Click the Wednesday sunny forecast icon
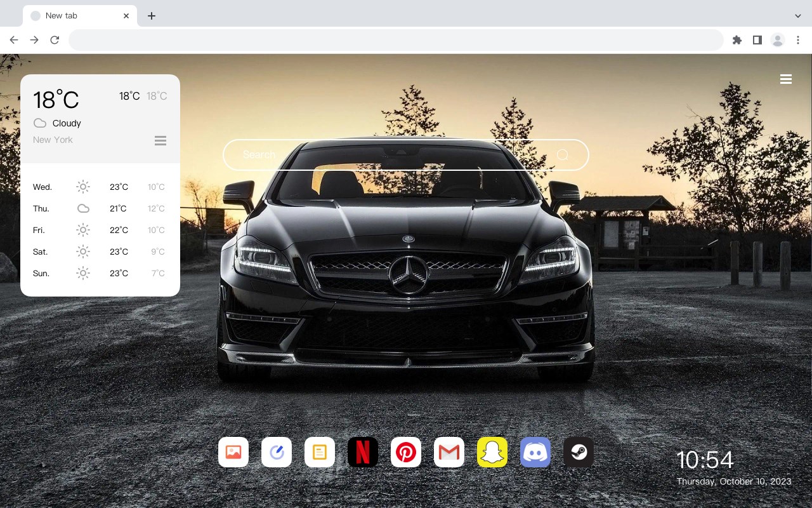The height and width of the screenshot is (508, 812). (x=83, y=187)
